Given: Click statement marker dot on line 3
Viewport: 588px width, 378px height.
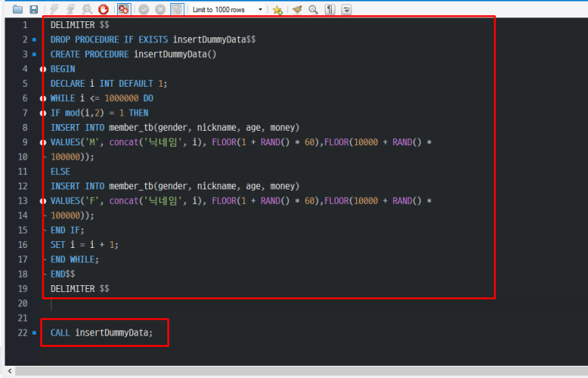Looking at the screenshot, I should pyautogui.click(x=34, y=54).
